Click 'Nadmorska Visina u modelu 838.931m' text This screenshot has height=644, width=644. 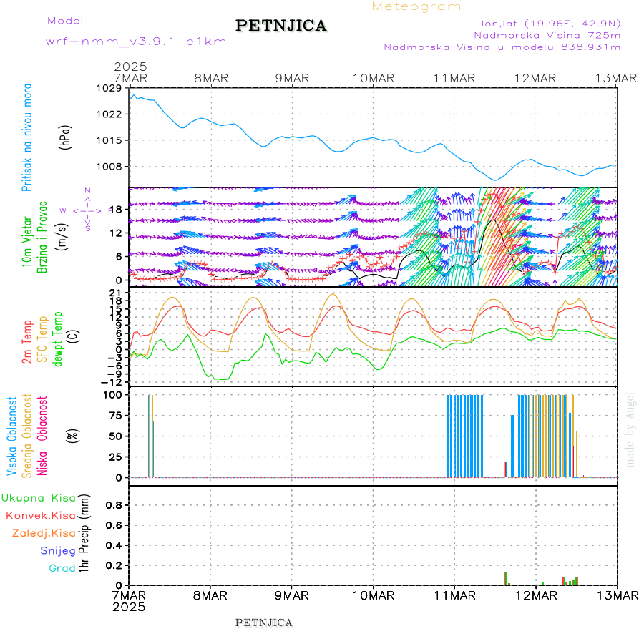tap(502, 47)
